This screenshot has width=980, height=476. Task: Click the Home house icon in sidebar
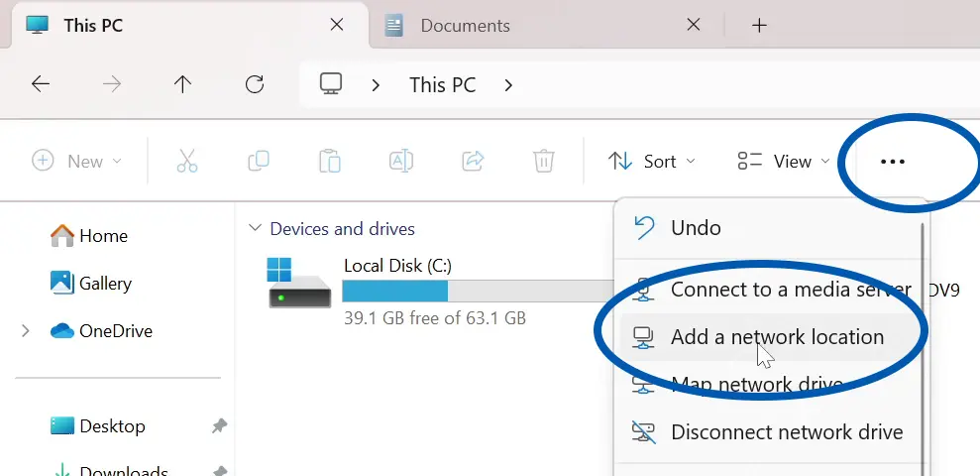tap(61, 236)
